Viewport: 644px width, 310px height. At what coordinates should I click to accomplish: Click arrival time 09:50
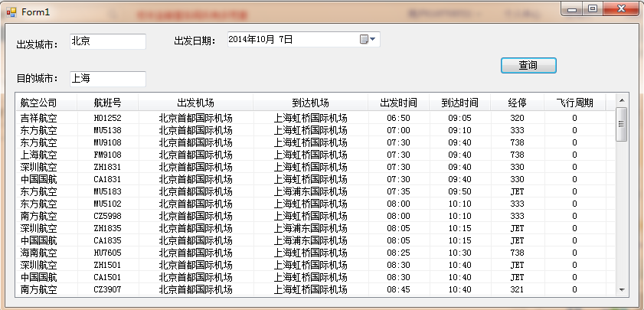click(x=460, y=192)
